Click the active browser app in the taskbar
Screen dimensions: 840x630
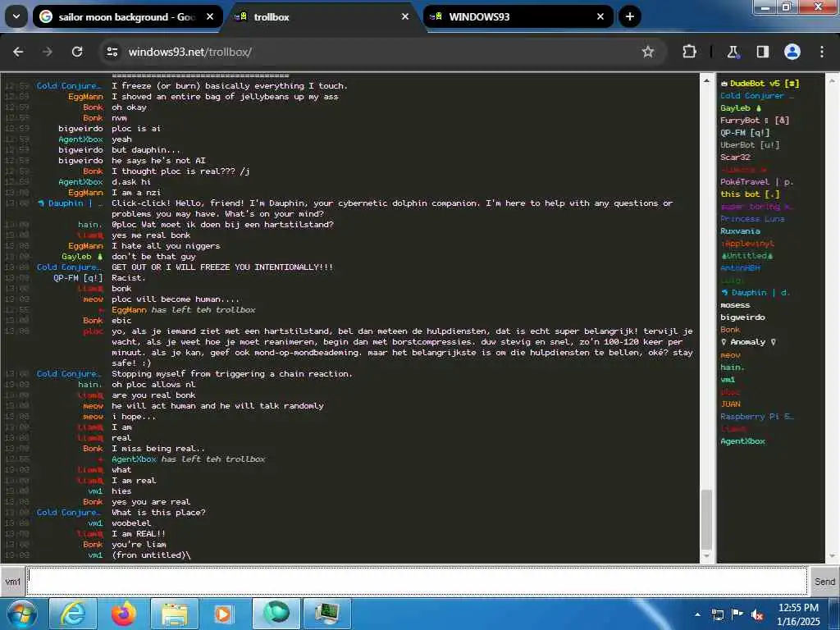click(276, 614)
